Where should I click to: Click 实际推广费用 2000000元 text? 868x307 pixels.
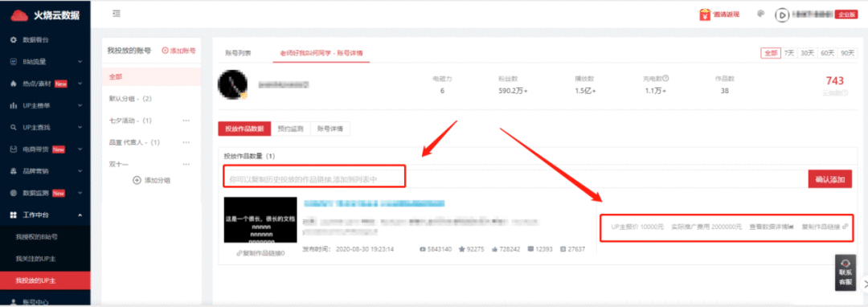point(706,227)
